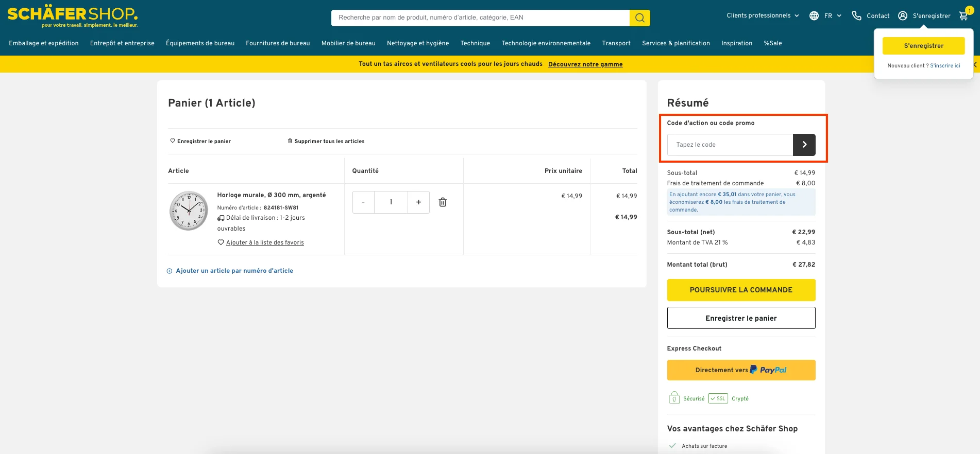980x454 pixels.
Task: Focus the Tapez le code promo field
Action: 730,145
